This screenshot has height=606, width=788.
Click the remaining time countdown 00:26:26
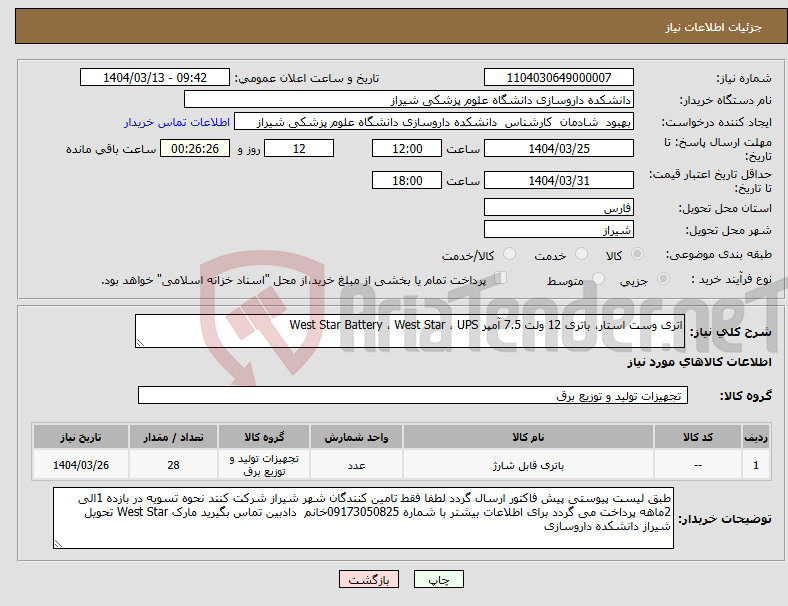point(195,148)
